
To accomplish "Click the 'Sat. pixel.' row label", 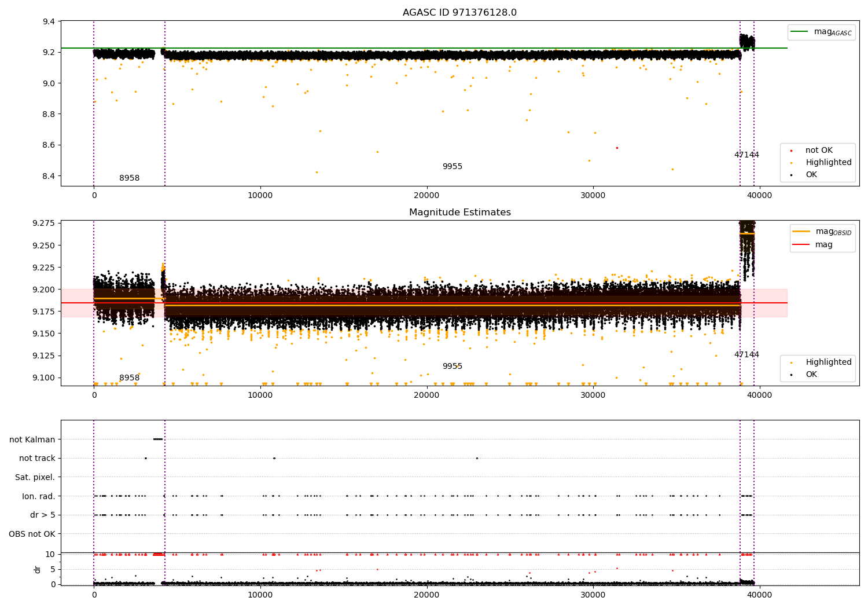I will coord(35,477).
